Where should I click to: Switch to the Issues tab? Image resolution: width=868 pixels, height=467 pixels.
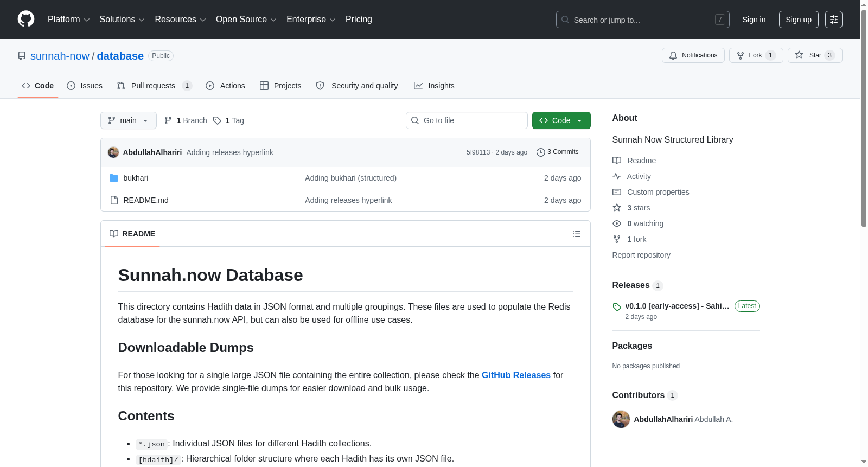pos(85,86)
